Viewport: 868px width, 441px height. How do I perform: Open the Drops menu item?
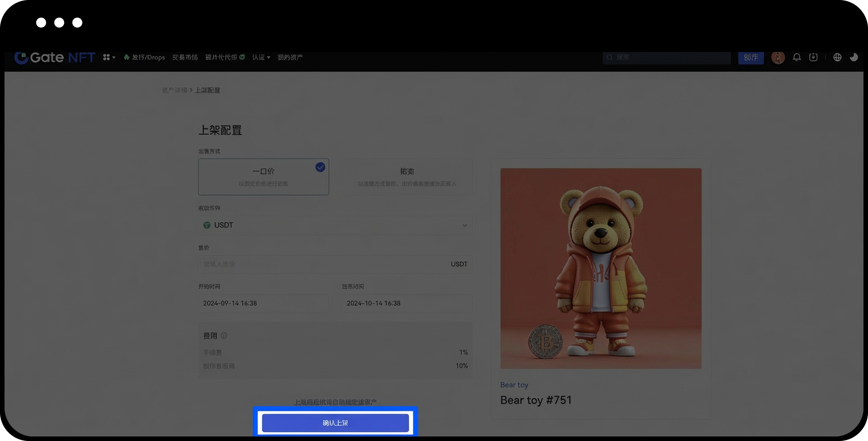tap(145, 57)
